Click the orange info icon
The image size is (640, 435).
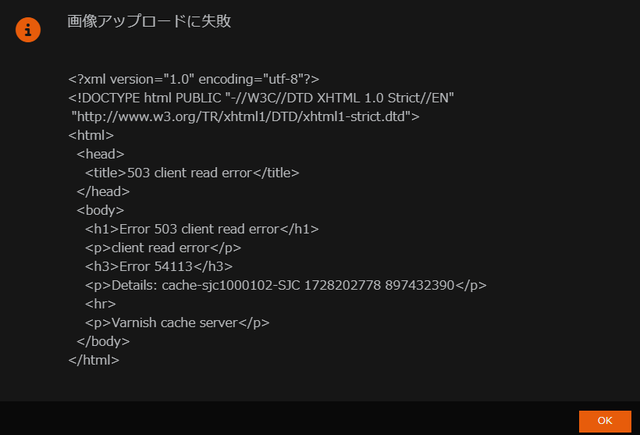click(x=28, y=30)
